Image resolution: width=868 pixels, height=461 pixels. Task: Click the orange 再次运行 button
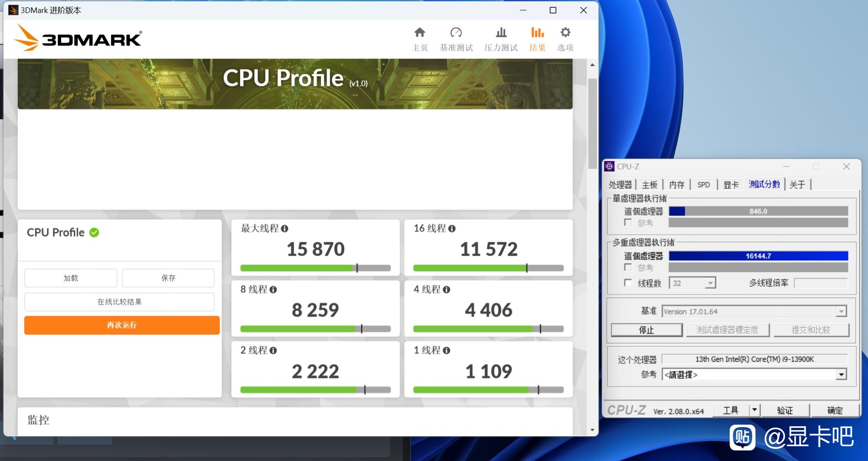tap(122, 325)
